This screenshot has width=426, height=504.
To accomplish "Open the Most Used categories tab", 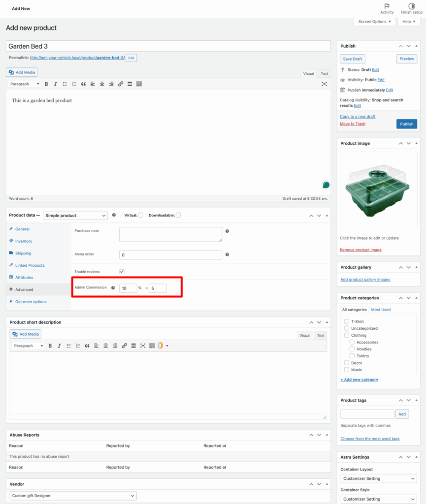I will 381,309.
